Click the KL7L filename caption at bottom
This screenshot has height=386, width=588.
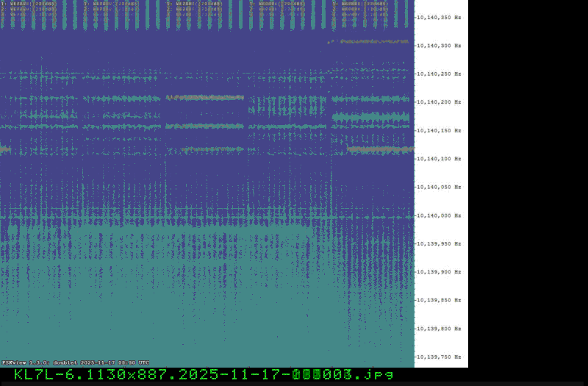click(x=204, y=375)
